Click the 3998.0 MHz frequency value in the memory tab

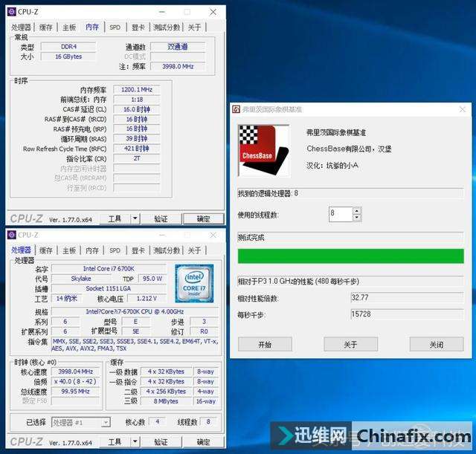click(x=178, y=66)
